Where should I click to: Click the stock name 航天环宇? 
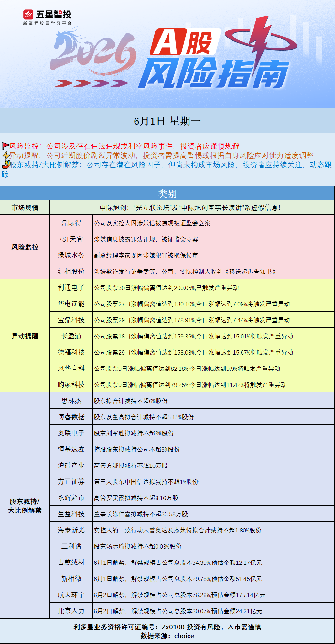pyautogui.click(x=71, y=595)
